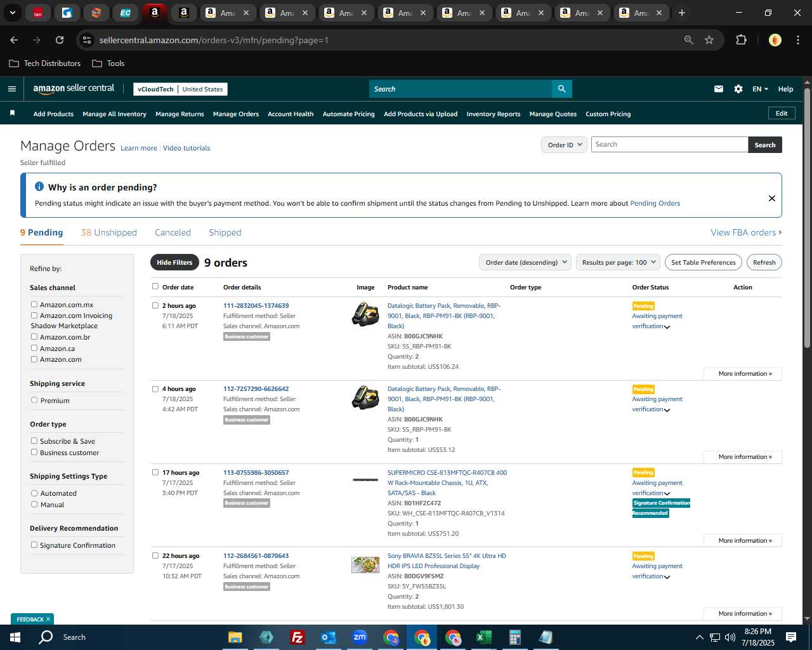Expand More information for SUPERMICRO chassis order
812x650 pixels.
tap(743, 541)
